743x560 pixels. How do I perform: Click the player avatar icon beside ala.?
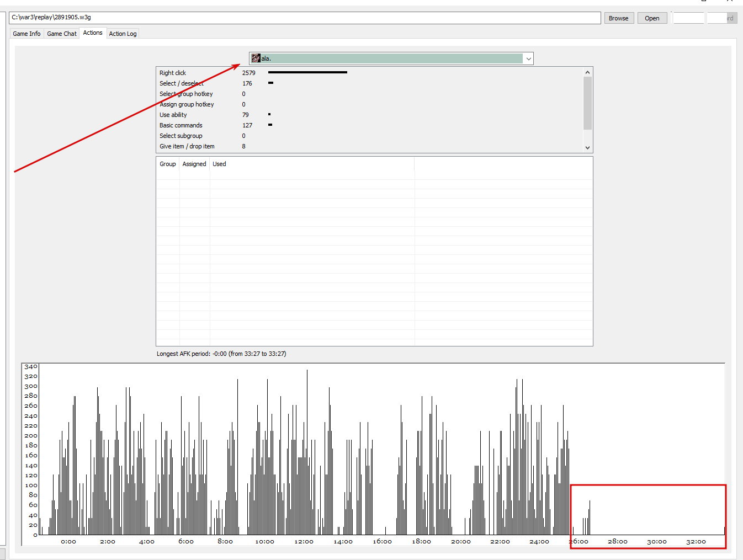click(256, 58)
